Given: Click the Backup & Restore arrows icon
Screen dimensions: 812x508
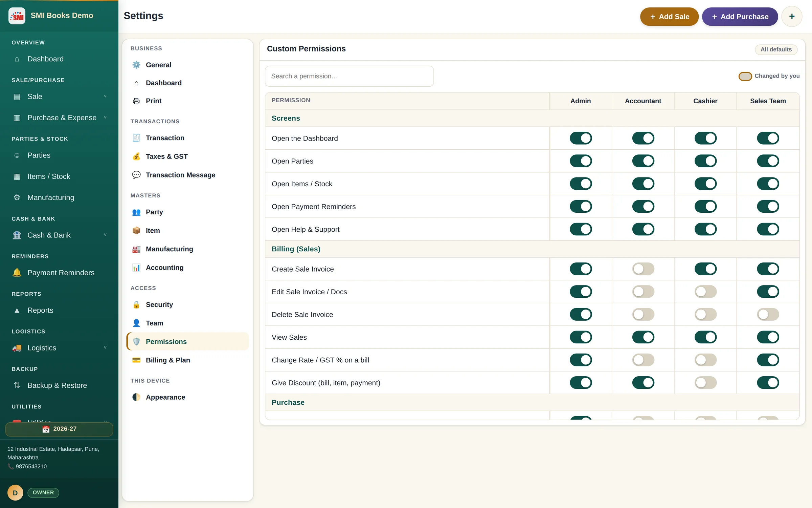Looking at the screenshot, I should point(17,385).
